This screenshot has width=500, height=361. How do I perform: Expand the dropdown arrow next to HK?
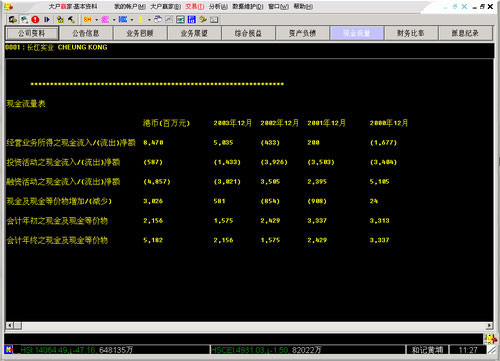132,20
